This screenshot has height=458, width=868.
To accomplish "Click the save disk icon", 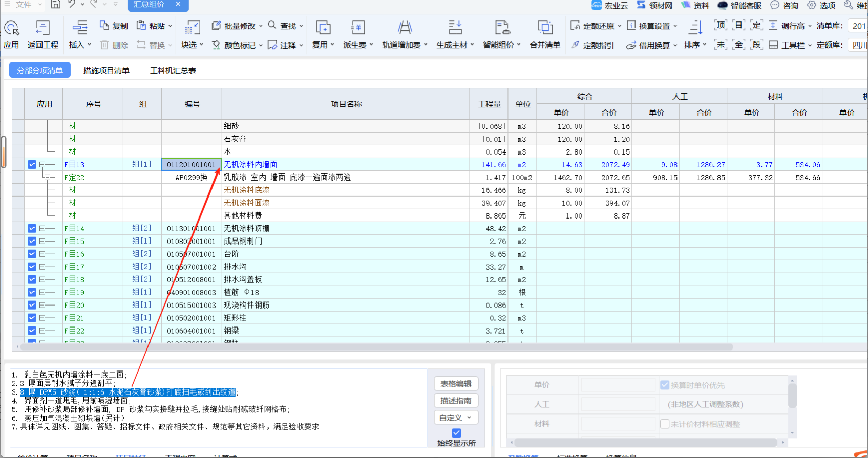I will 56,4.
